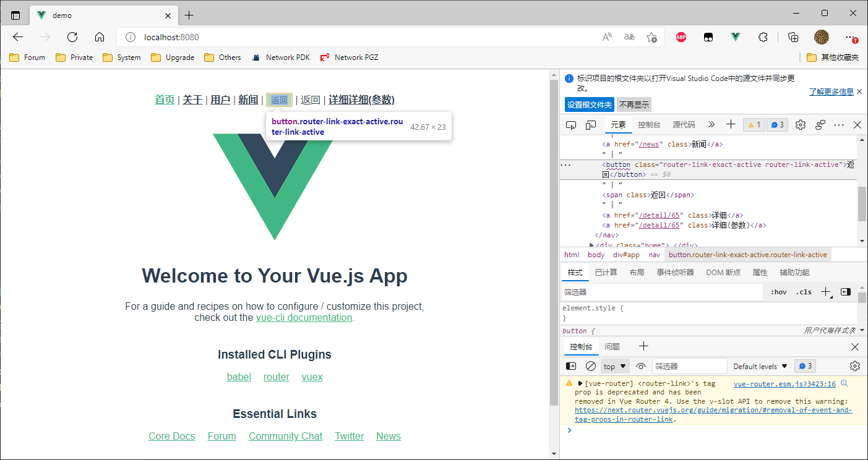Open the ABP ad blocker extension

[x=681, y=37]
